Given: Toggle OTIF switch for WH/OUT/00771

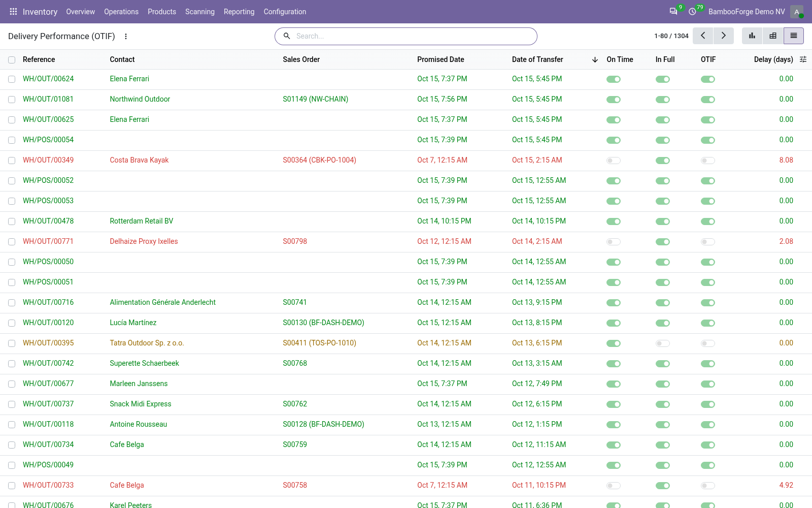Looking at the screenshot, I should [708, 242].
